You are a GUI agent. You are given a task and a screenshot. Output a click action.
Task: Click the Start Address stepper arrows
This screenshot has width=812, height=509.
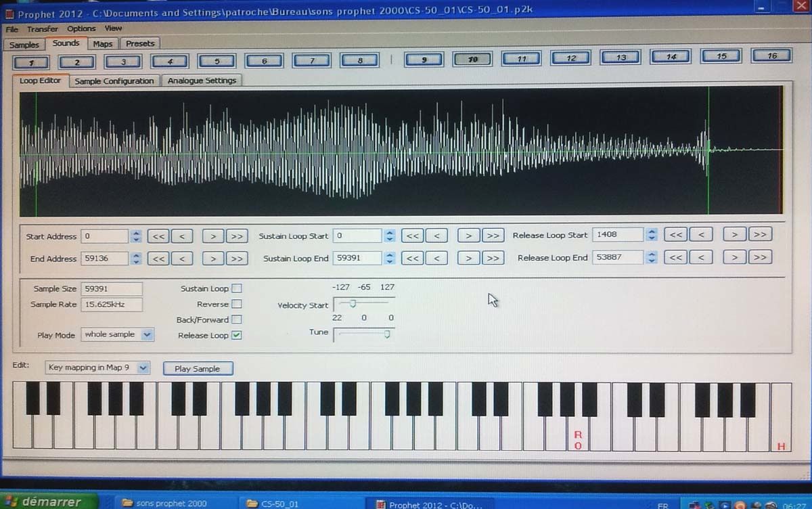coord(136,236)
